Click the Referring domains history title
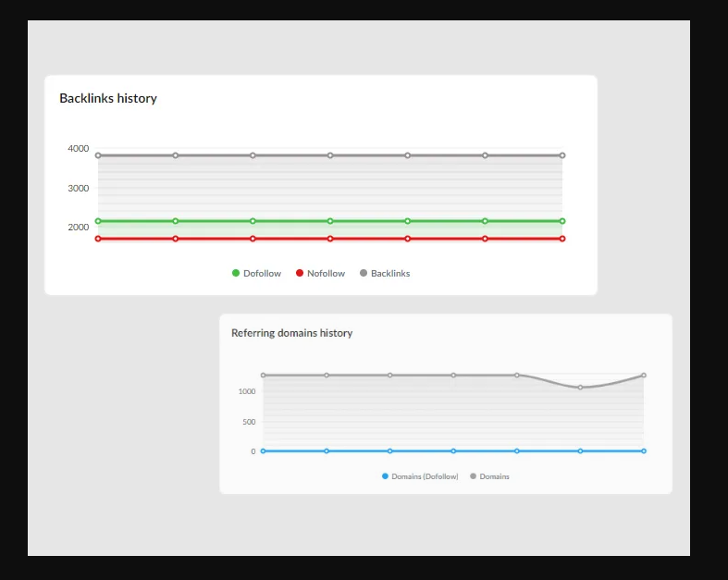 click(x=292, y=333)
